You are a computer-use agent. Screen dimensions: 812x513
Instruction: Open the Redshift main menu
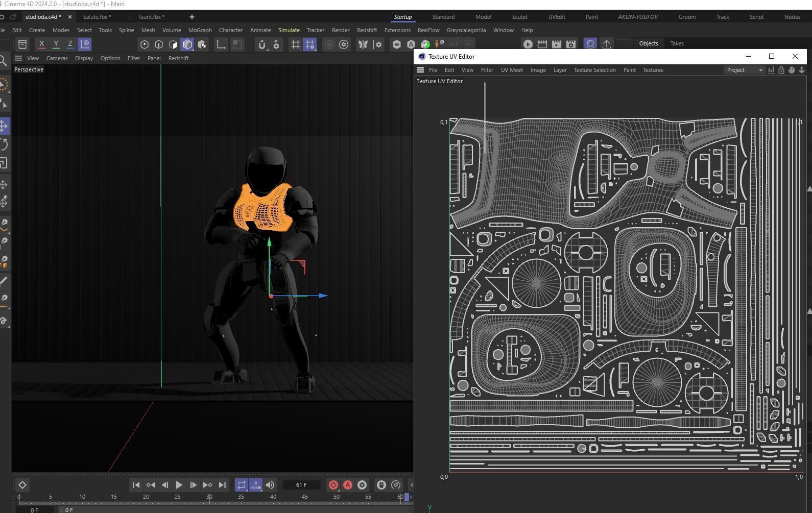pyautogui.click(x=367, y=30)
